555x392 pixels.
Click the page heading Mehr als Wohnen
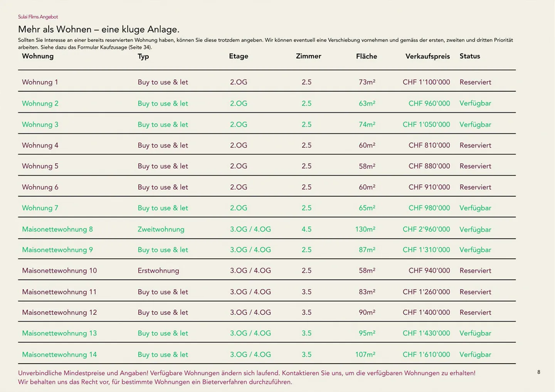pyautogui.click(x=99, y=29)
